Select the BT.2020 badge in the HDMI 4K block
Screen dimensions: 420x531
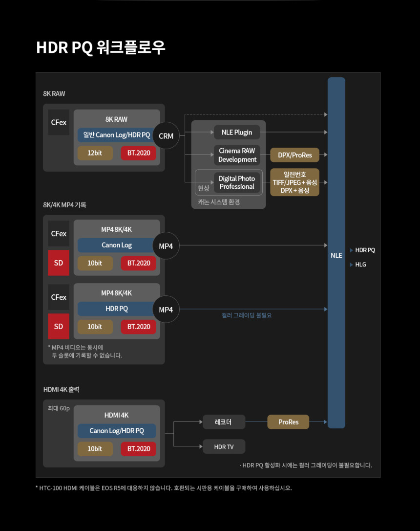pyautogui.click(x=139, y=449)
